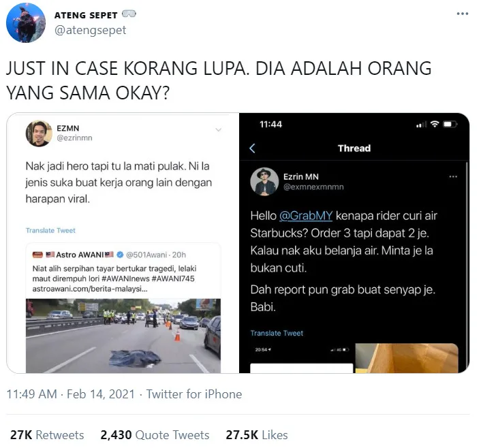
Task: Expand EZMN tweet chevron dropdown
Action: pyautogui.click(x=219, y=130)
